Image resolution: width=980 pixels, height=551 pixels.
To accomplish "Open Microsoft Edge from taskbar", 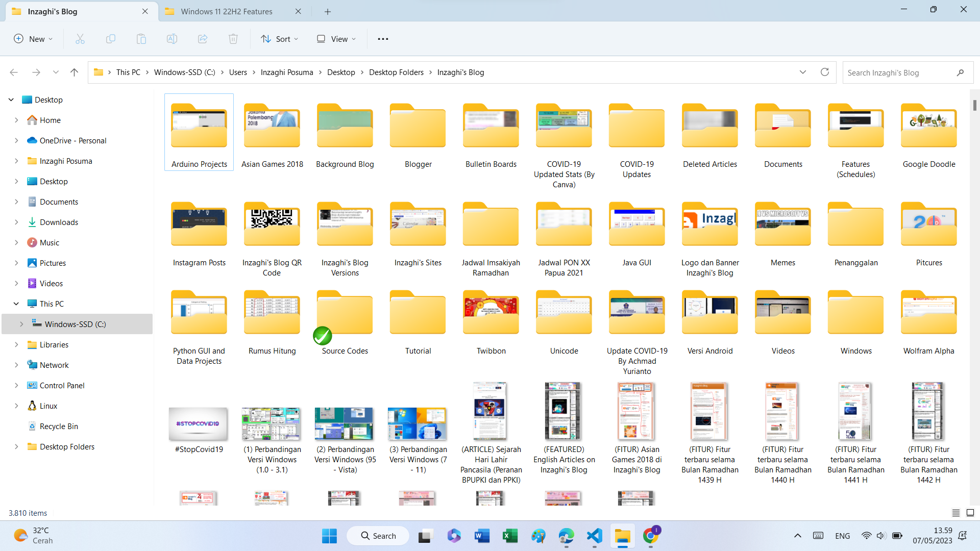I will click(566, 536).
